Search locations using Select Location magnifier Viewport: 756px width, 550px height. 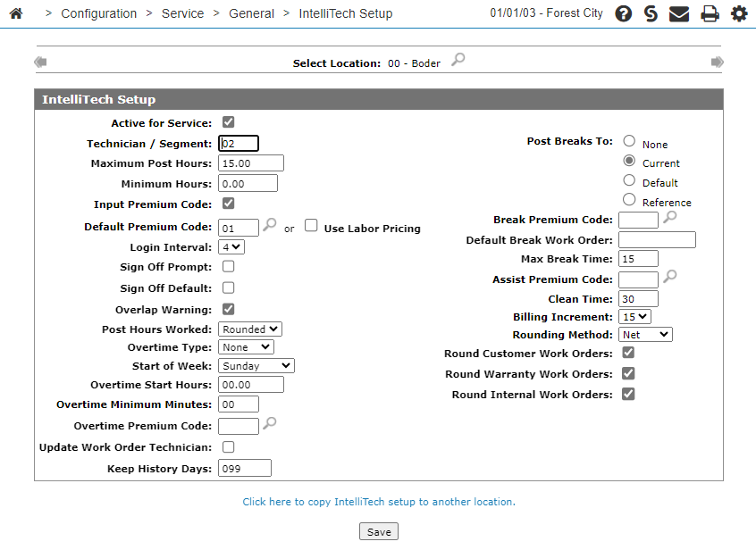[458, 60]
